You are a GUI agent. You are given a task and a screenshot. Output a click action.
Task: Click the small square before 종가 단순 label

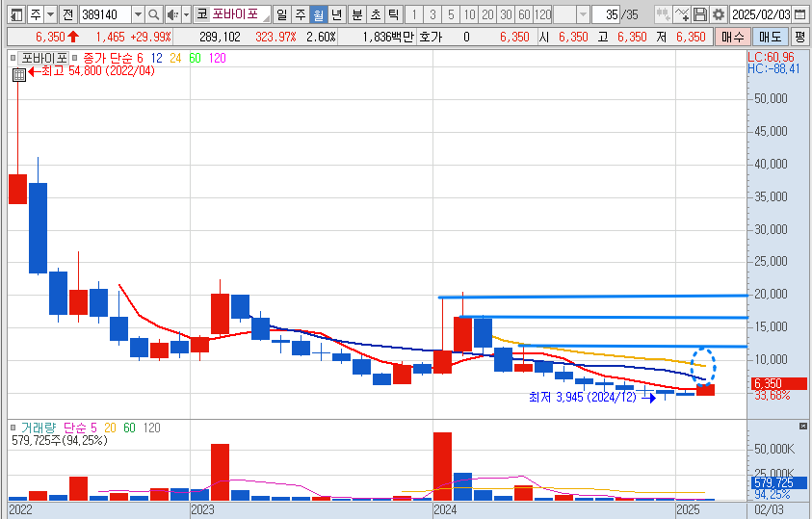74,58
